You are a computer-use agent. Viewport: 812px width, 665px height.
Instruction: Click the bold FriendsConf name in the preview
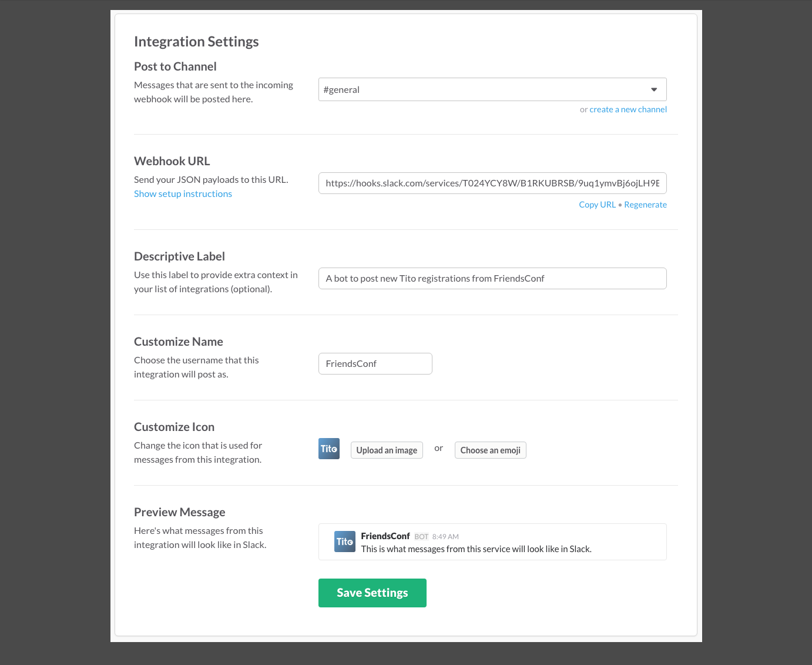tap(385, 536)
